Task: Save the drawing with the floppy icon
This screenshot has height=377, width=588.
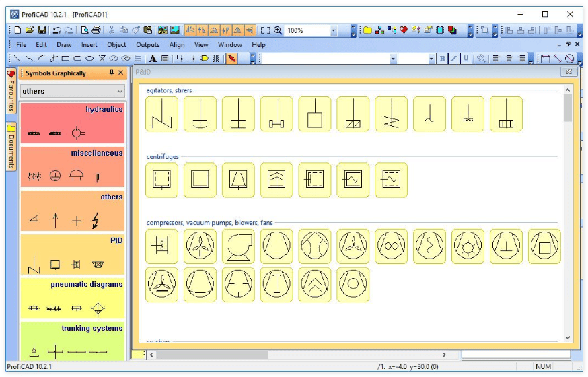Action: 42,30
